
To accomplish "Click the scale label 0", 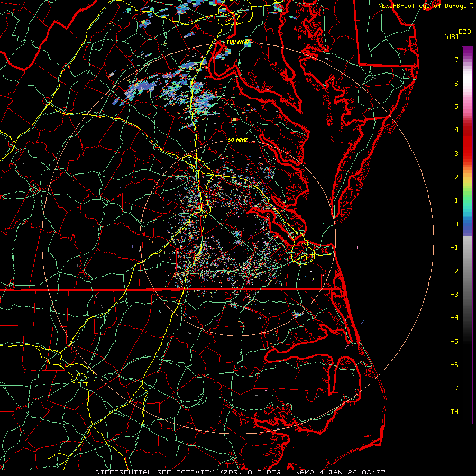I will pyautogui.click(x=456, y=224).
